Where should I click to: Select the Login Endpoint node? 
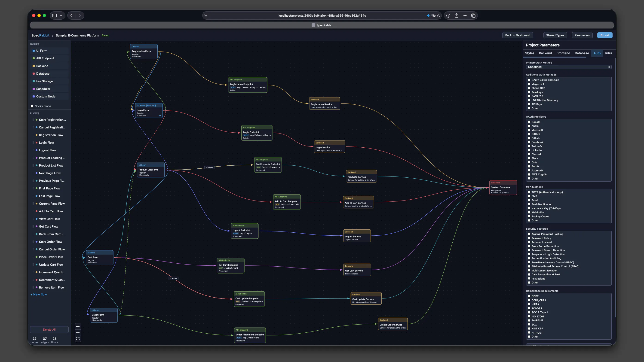click(x=257, y=133)
